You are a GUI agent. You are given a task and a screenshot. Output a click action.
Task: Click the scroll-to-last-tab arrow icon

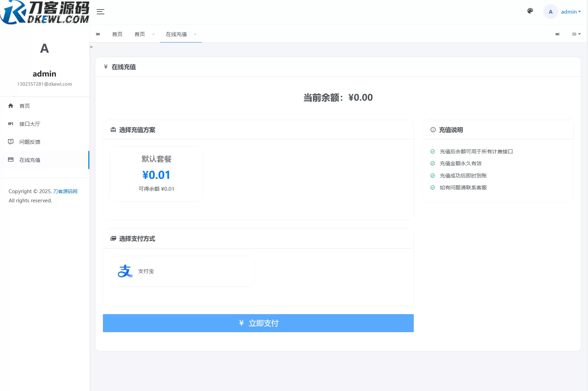point(557,34)
